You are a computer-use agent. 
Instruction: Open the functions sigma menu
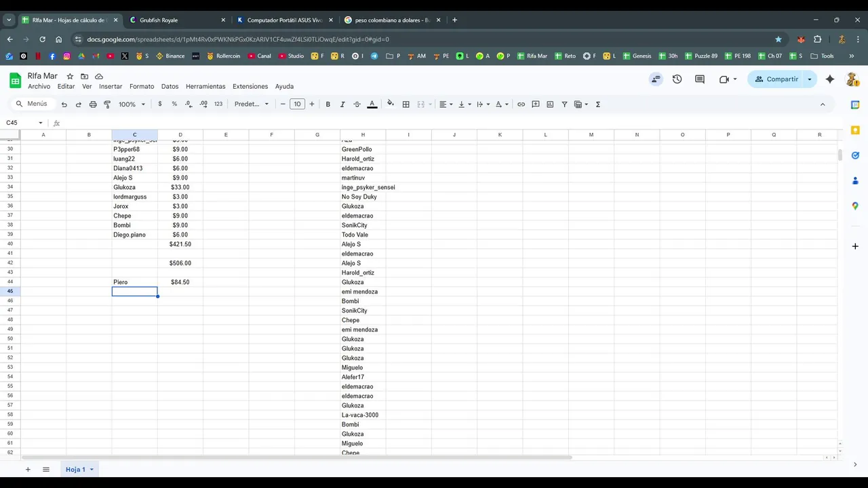pos(598,104)
